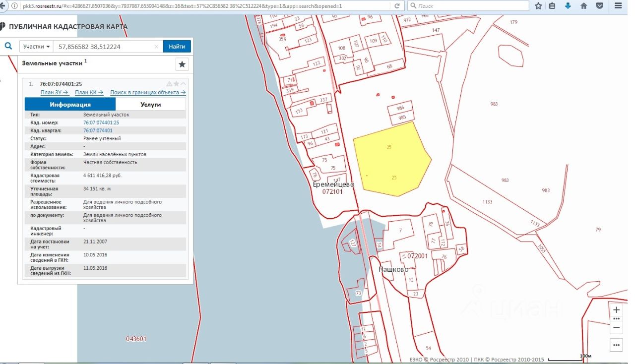The height and width of the screenshot is (364, 635).
Task: Click the ПУБЛИЧНАЯ КАДАСТРОВАЯ КАРТА title
Action: pyautogui.click(x=68, y=27)
